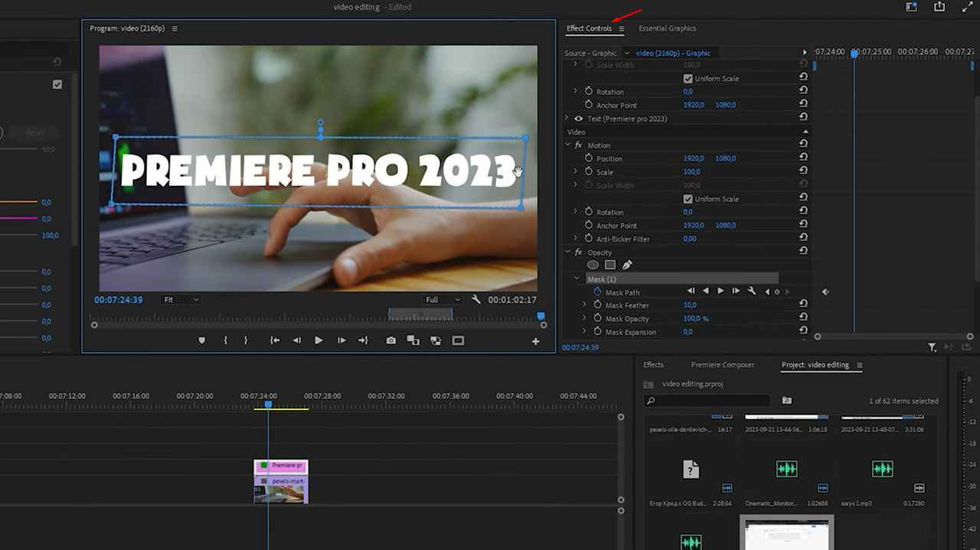Image resolution: width=980 pixels, height=550 pixels.
Task: Create a 4-point polygon mask under Opacity
Action: click(610, 265)
